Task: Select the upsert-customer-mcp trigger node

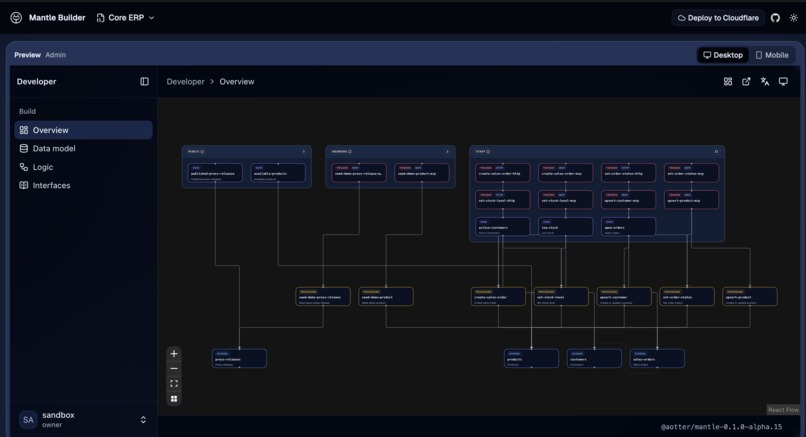Action: click(x=628, y=199)
